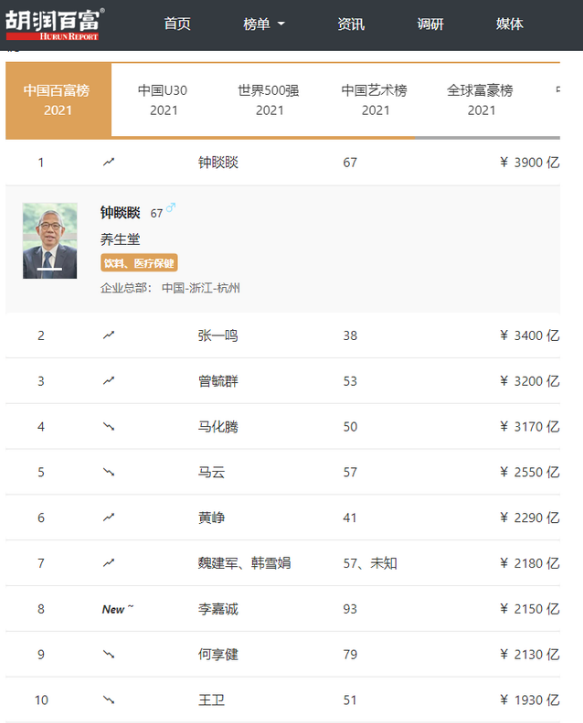
Task: Click bold name 钟睒睒 in detail card
Action: pos(120,213)
